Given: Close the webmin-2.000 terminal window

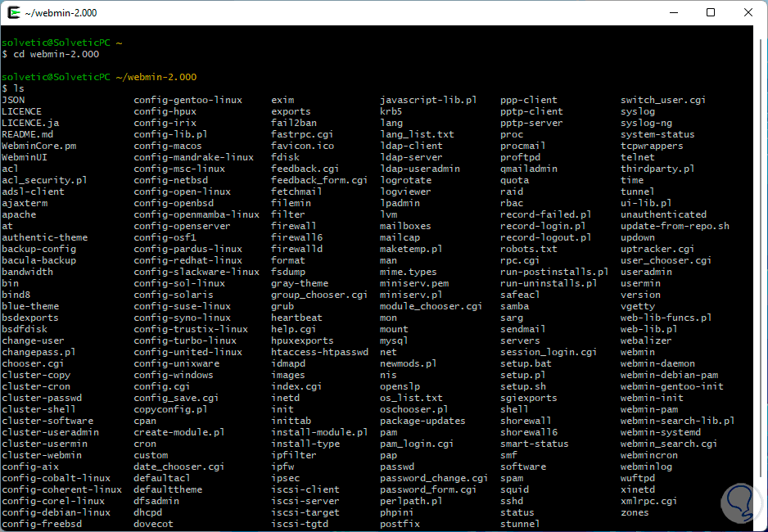Looking at the screenshot, I should (748, 12).
